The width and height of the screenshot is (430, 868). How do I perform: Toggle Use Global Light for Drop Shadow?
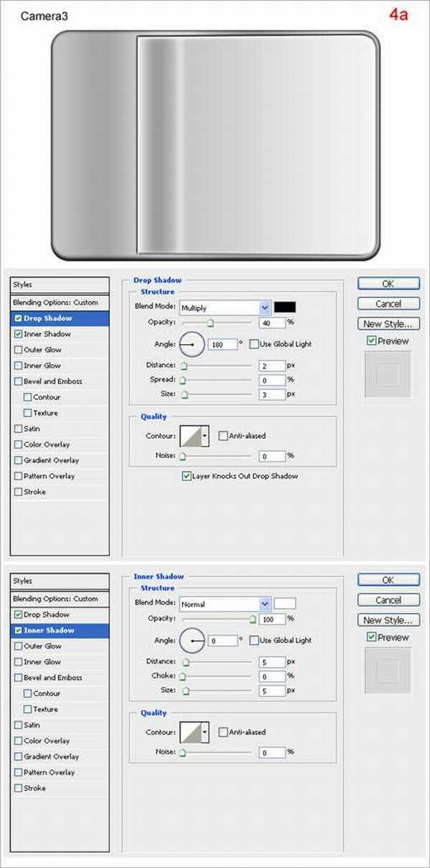point(254,344)
